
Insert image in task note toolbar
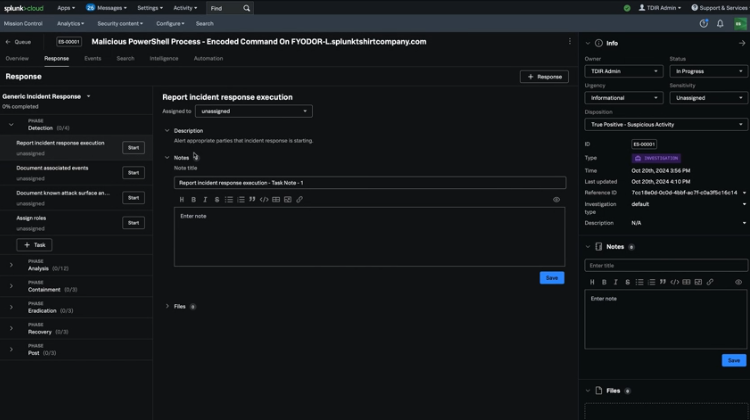click(287, 199)
